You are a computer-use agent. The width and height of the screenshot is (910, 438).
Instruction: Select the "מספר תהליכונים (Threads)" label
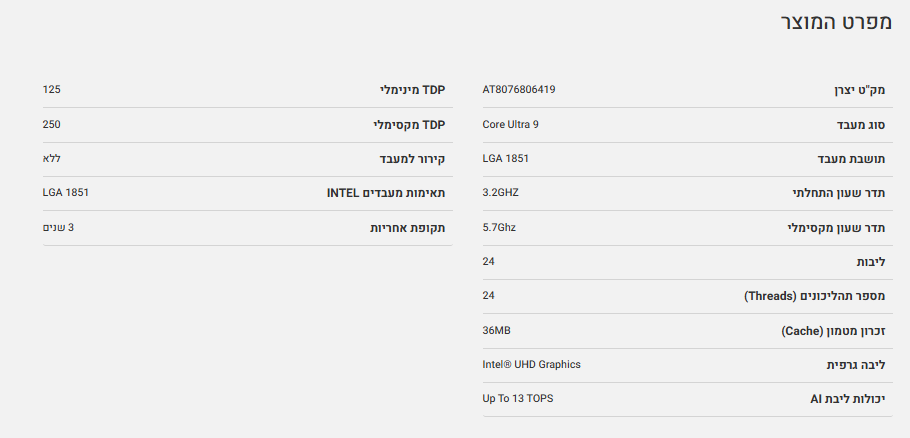[814, 296]
